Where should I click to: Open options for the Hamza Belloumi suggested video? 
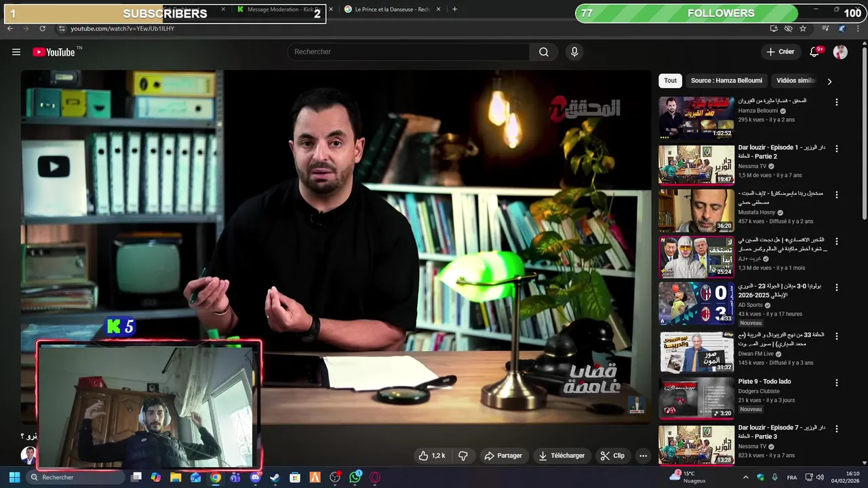coord(836,102)
